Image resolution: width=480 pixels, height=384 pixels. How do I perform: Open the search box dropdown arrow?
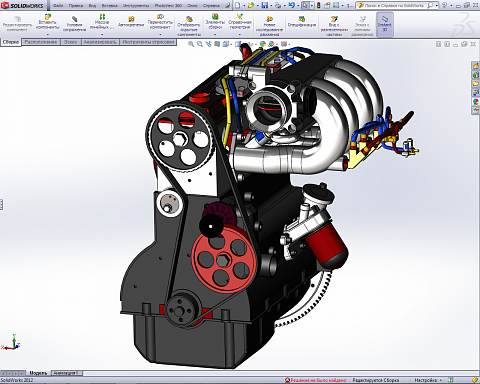[437, 6]
